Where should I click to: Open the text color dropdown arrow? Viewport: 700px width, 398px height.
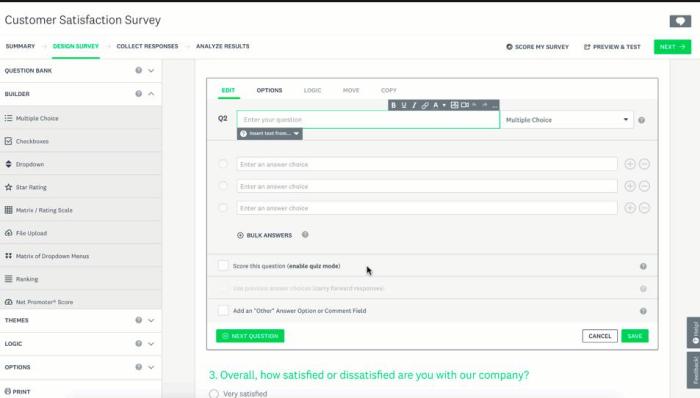coord(444,105)
